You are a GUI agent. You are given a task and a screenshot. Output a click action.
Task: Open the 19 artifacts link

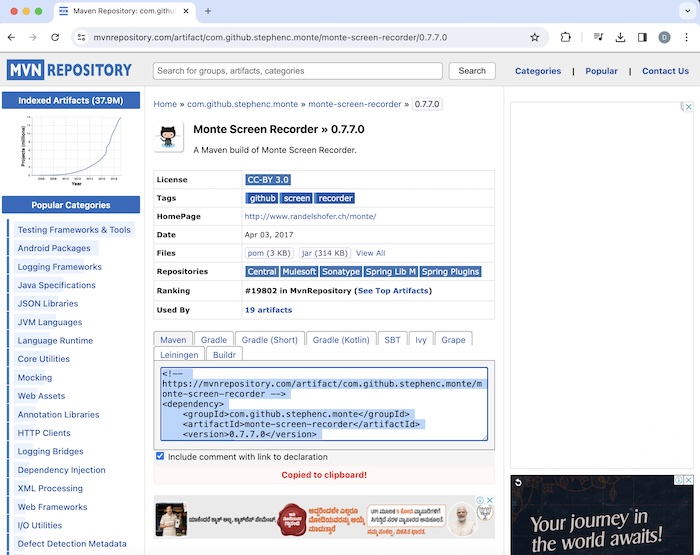pyautogui.click(x=269, y=310)
